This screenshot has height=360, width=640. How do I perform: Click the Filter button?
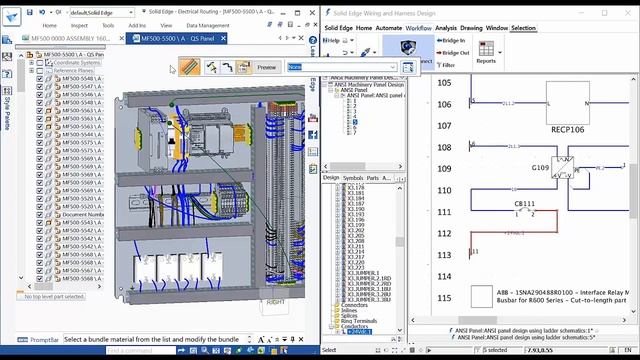point(445,65)
